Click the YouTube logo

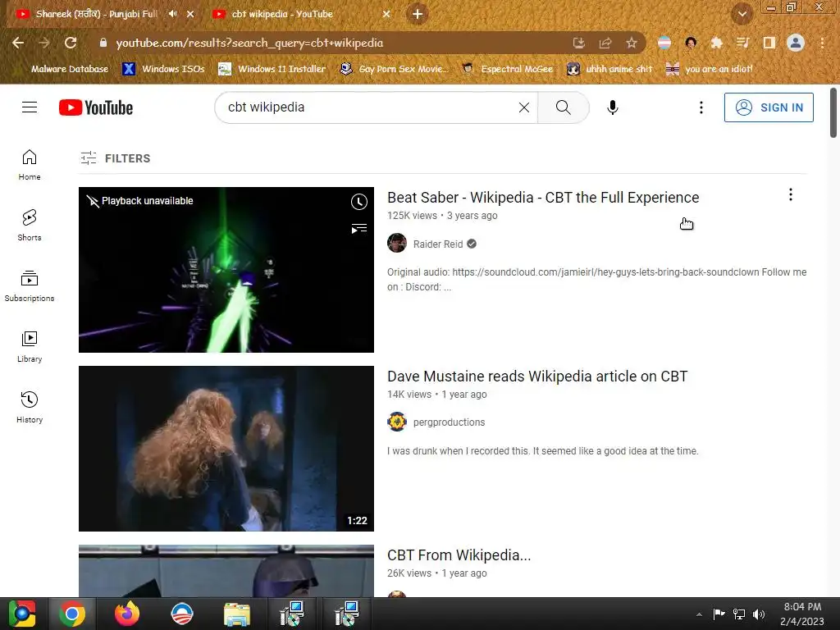pyautogui.click(x=96, y=107)
